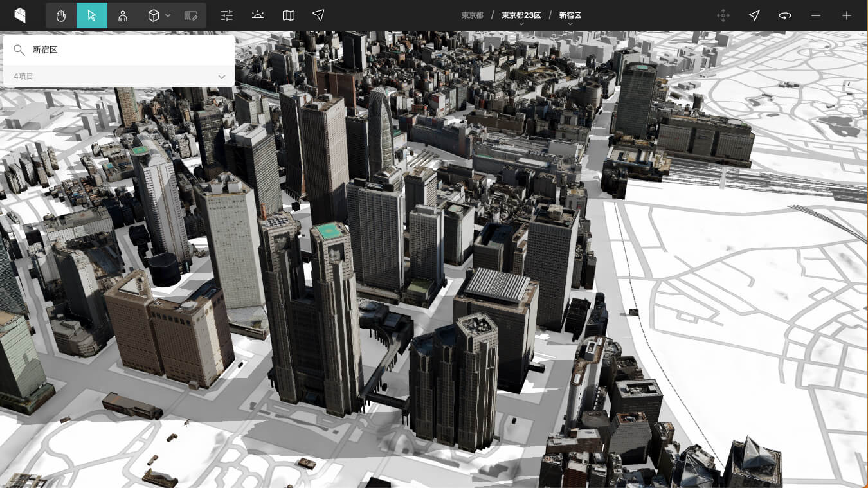Screen dimensions: 868x488
Task: Click the PLATEAU logo icon
Action: pos(20,15)
